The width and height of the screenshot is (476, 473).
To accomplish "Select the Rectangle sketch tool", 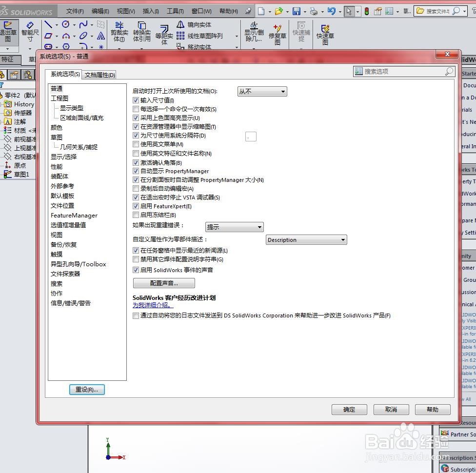I will (48, 36).
